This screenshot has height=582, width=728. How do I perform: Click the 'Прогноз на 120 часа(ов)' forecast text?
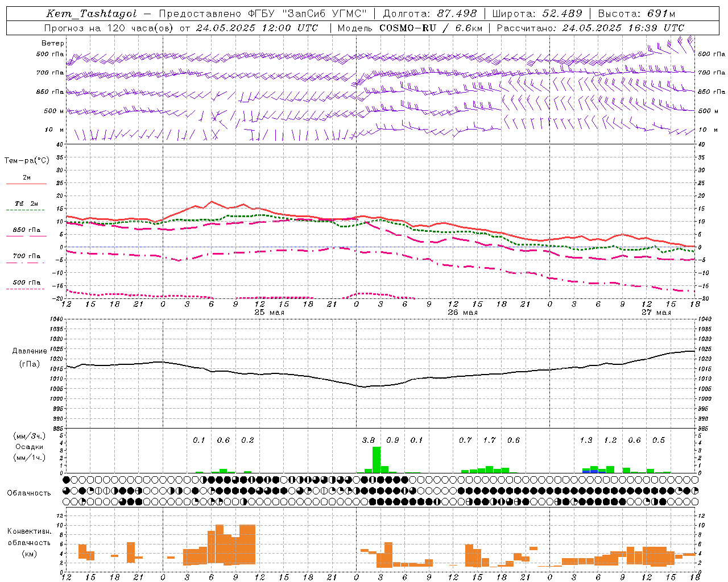coord(110,28)
